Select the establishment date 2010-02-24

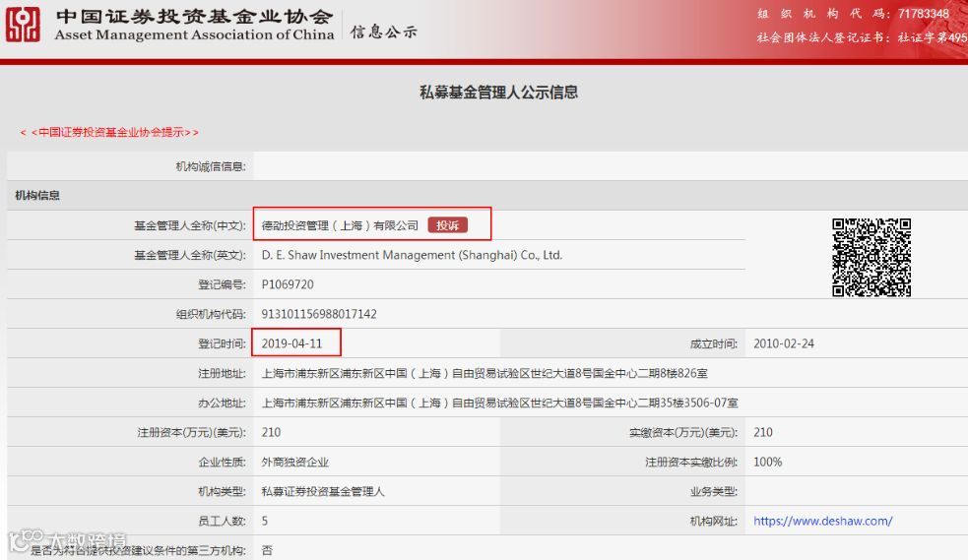[x=784, y=343]
